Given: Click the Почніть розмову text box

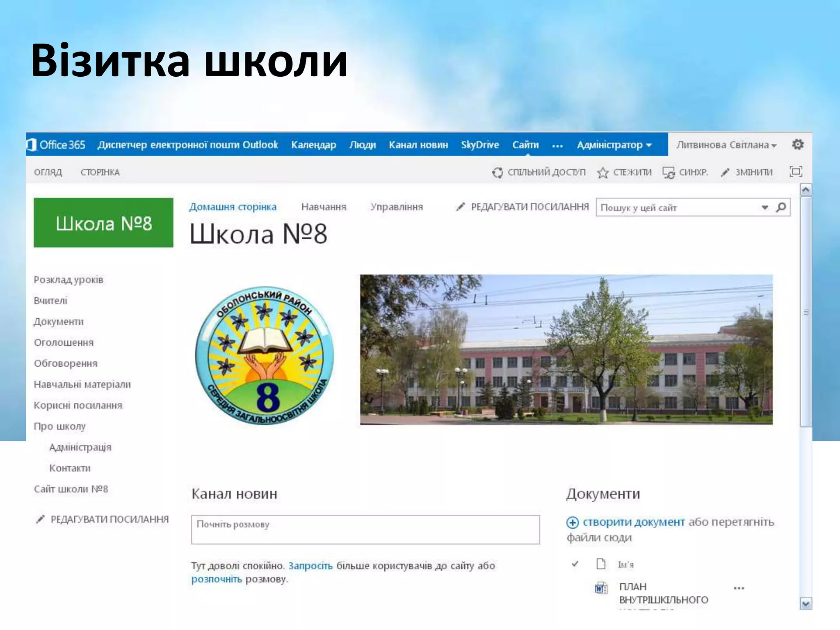Looking at the screenshot, I should (x=365, y=530).
